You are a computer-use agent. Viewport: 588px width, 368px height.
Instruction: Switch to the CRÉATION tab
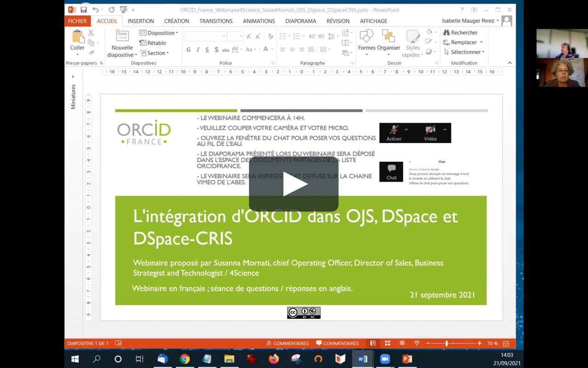tap(176, 21)
